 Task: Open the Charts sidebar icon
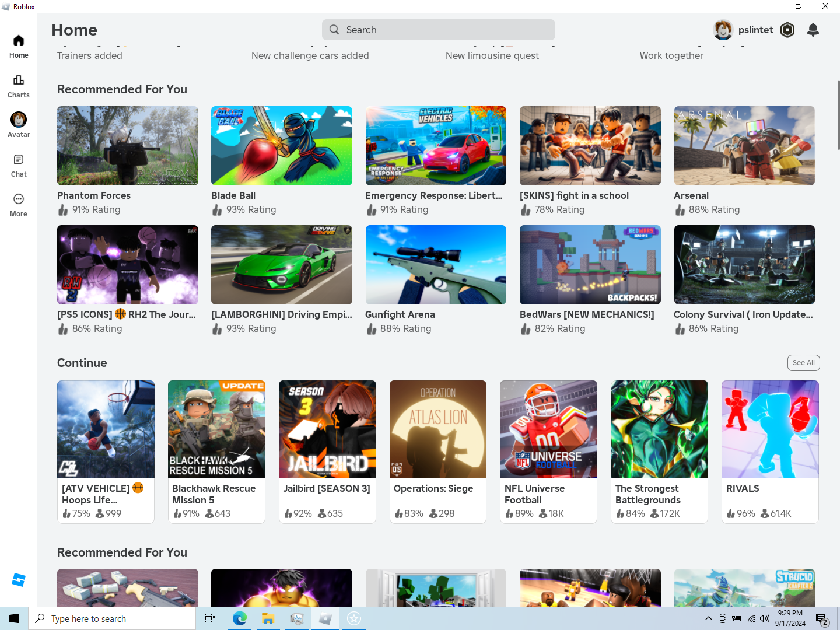pos(19,86)
